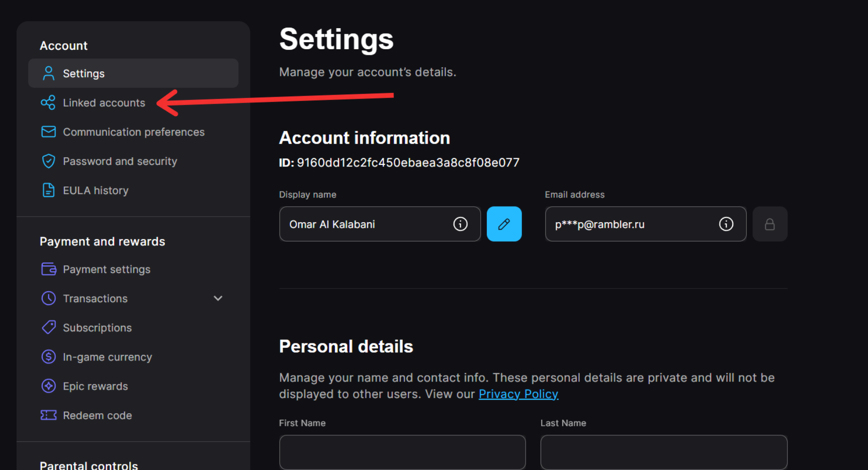Click the wallet icon for Payment settings
Image resolution: width=868 pixels, height=470 pixels.
click(48, 269)
